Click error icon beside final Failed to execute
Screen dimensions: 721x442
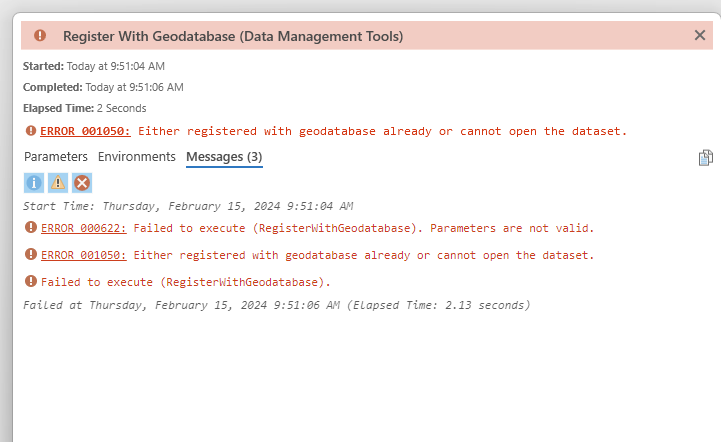[30, 282]
